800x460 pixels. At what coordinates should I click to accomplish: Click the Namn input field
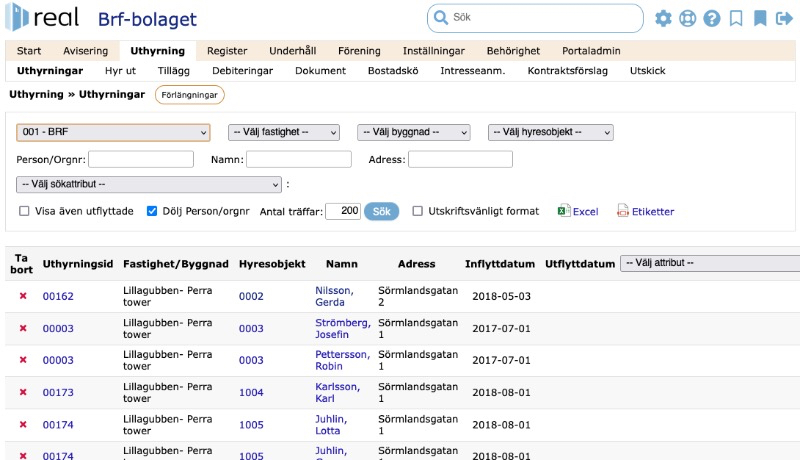click(299, 159)
